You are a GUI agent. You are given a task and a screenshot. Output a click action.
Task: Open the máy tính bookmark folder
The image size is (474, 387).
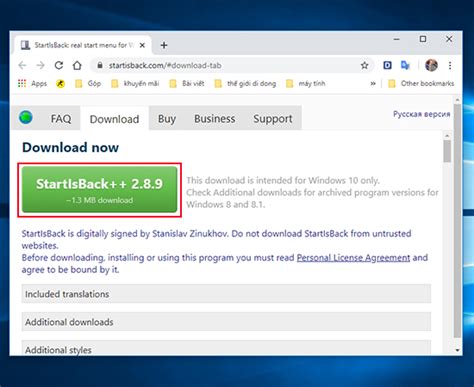tap(305, 83)
